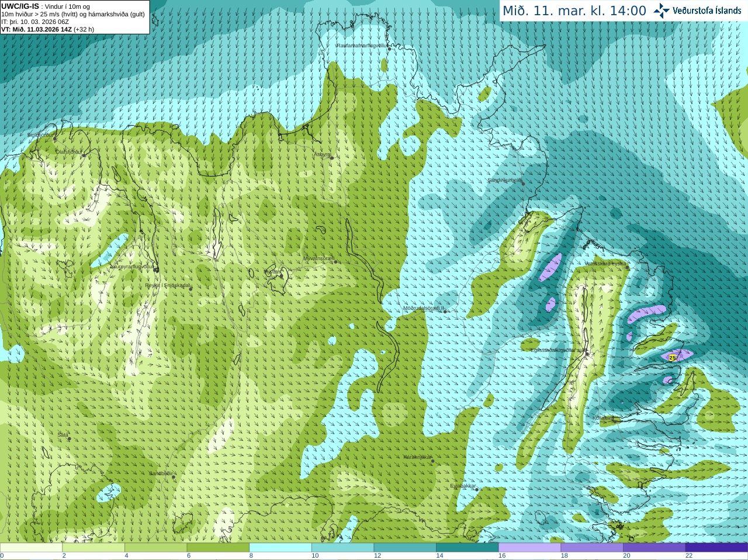Click the legend value 14
The width and height of the screenshot is (748, 560).
pos(439,556)
